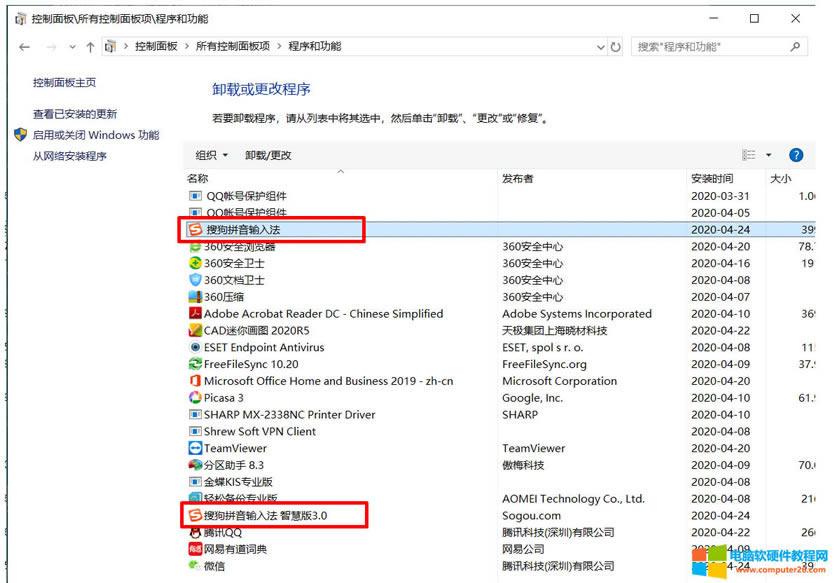
Task: Sort list by 安装时间 column header
Action: (712, 179)
